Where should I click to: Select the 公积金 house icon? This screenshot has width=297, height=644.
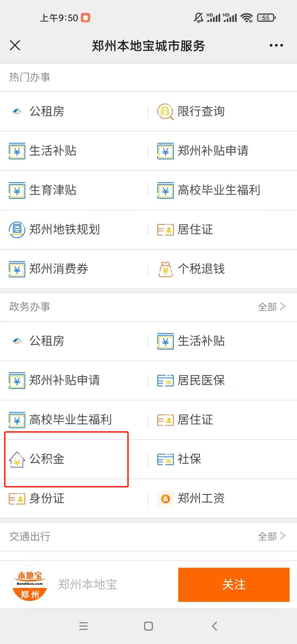pyautogui.click(x=17, y=459)
